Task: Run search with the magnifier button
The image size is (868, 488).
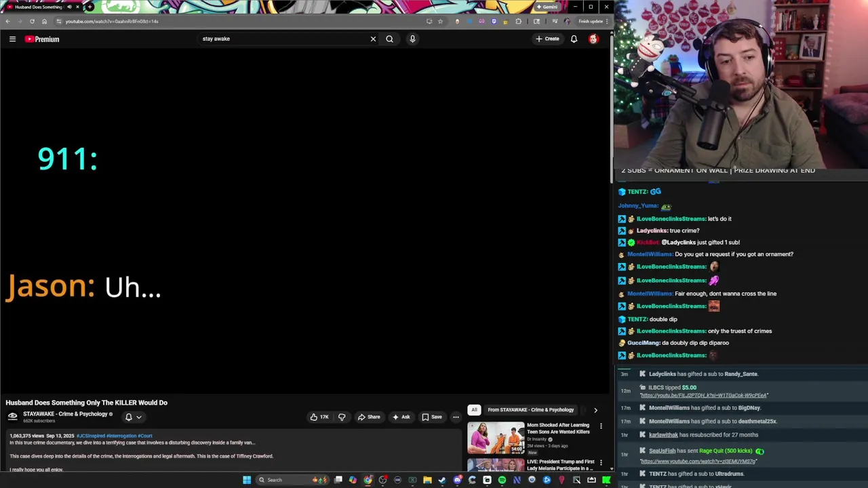Action: pos(389,39)
